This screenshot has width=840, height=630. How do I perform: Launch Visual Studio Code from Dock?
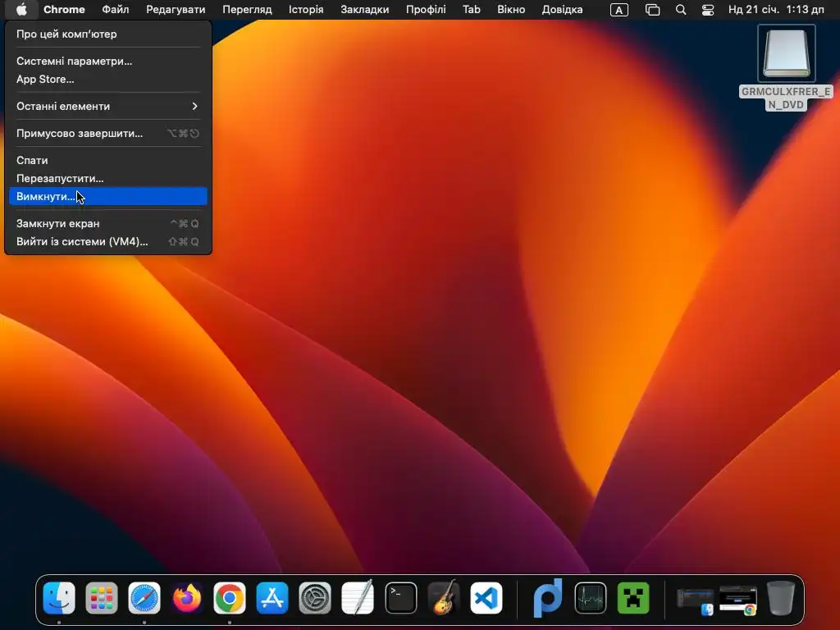pos(486,598)
